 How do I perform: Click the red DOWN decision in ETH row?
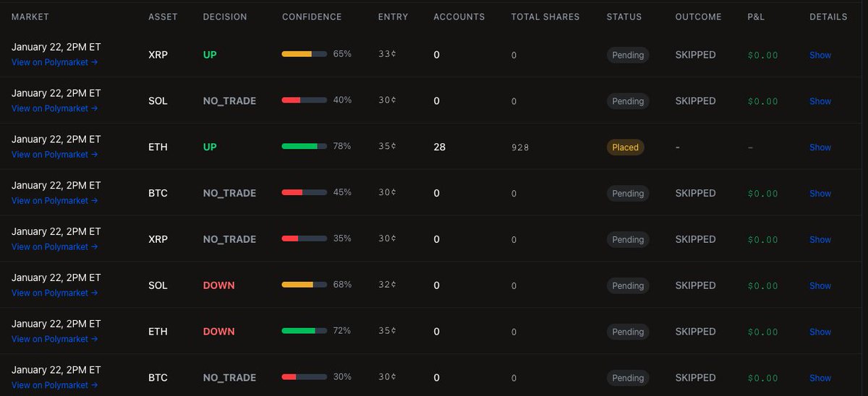tap(219, 332)
